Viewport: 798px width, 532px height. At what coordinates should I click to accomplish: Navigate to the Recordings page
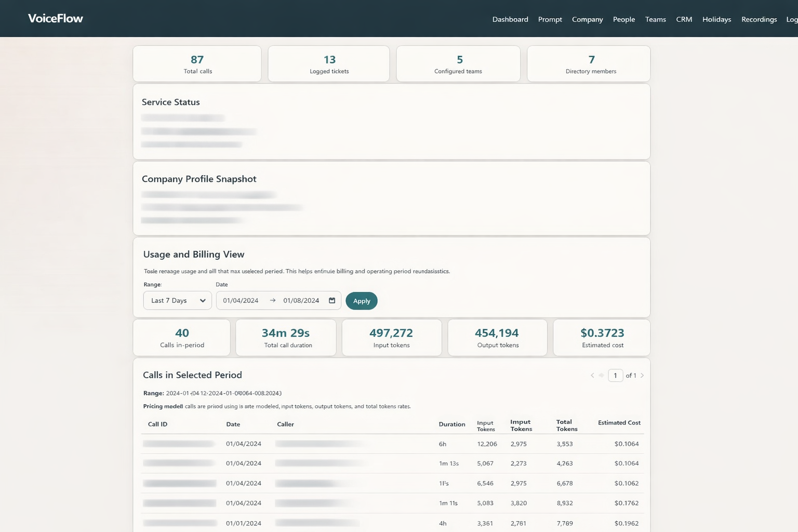tap(759, 19)
